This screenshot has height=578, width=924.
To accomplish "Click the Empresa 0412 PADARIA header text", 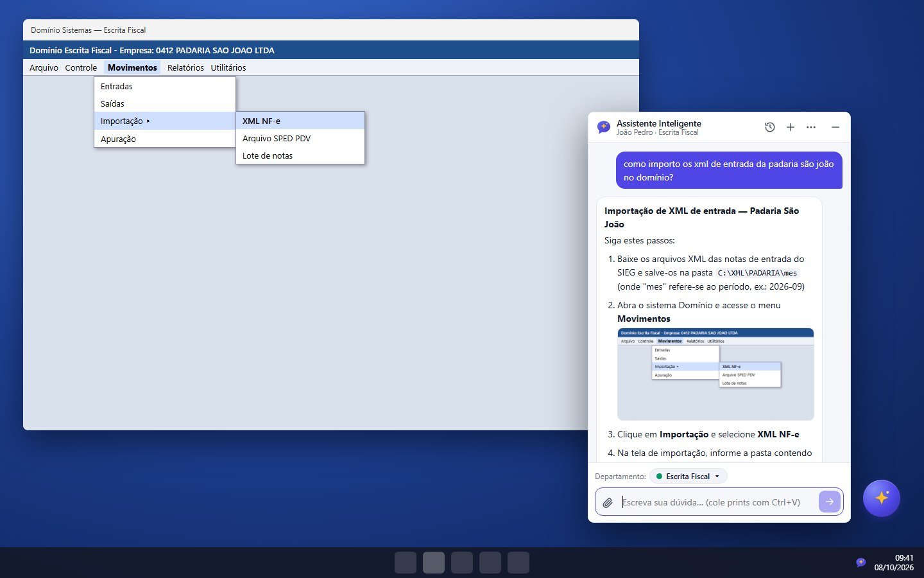I will (x=152, y=50).
